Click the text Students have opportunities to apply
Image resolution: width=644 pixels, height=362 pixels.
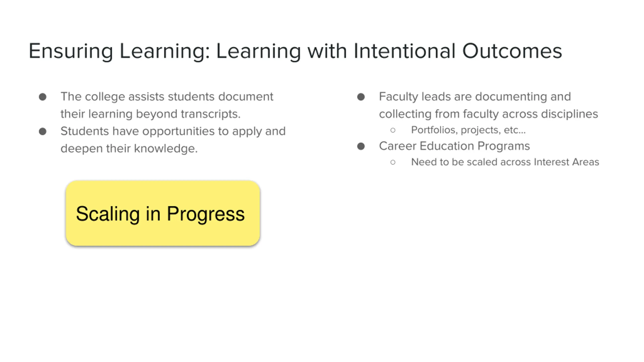point(173,131)
